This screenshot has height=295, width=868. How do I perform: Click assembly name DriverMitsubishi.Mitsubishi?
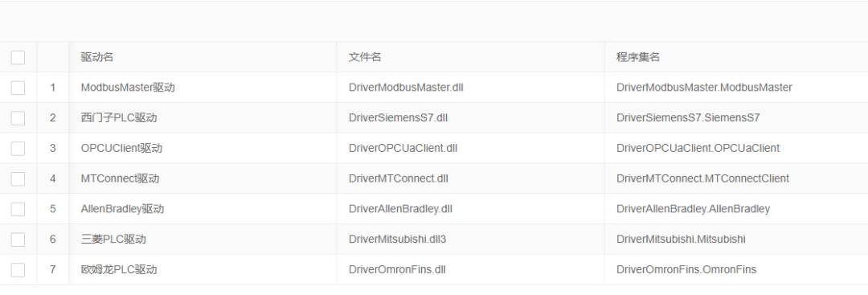point(681,239)
